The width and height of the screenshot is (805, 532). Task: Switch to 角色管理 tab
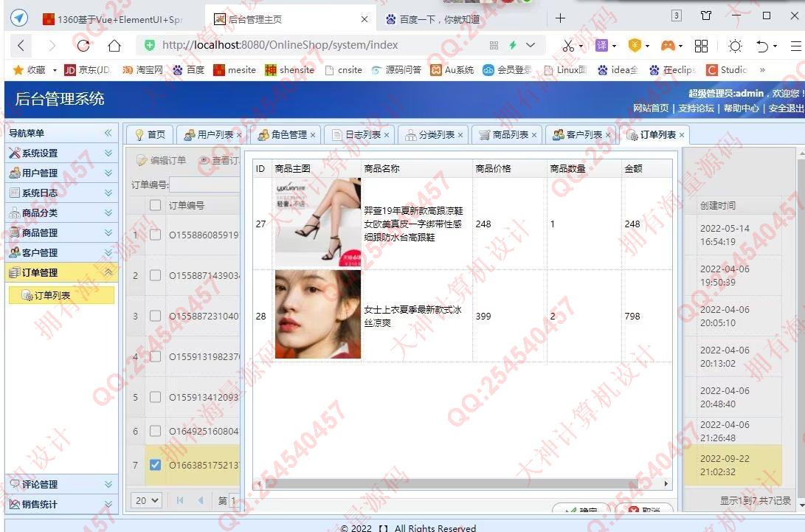point(285,134)
